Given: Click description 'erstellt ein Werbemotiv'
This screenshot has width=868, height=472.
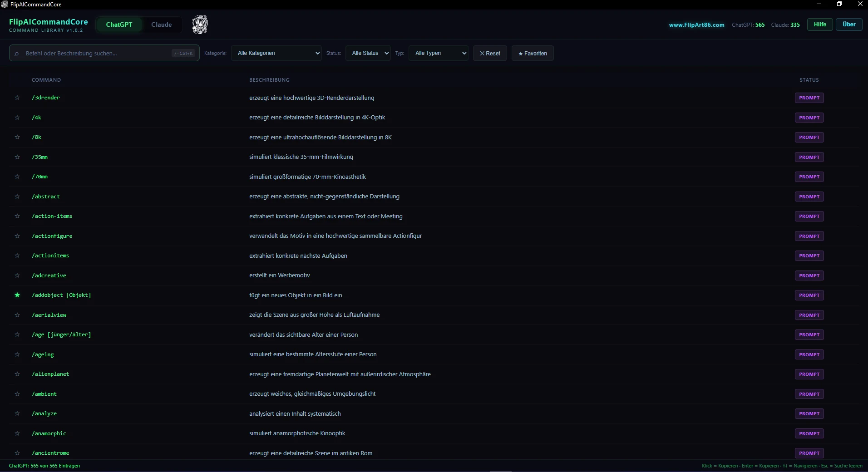Looking at the screenshot, I should tap(280, 275).
